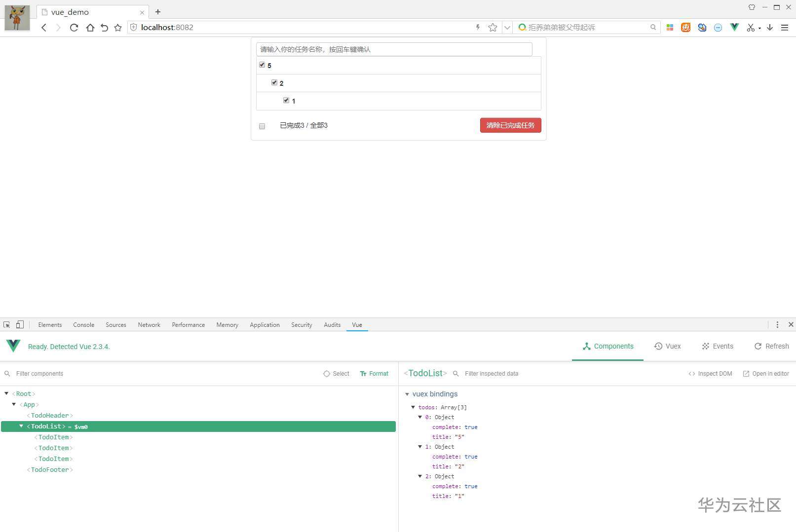Switch to the Console tab
The height and width of the screenshot is (532, 796).
pyautogui.click(x=84, y=325)
